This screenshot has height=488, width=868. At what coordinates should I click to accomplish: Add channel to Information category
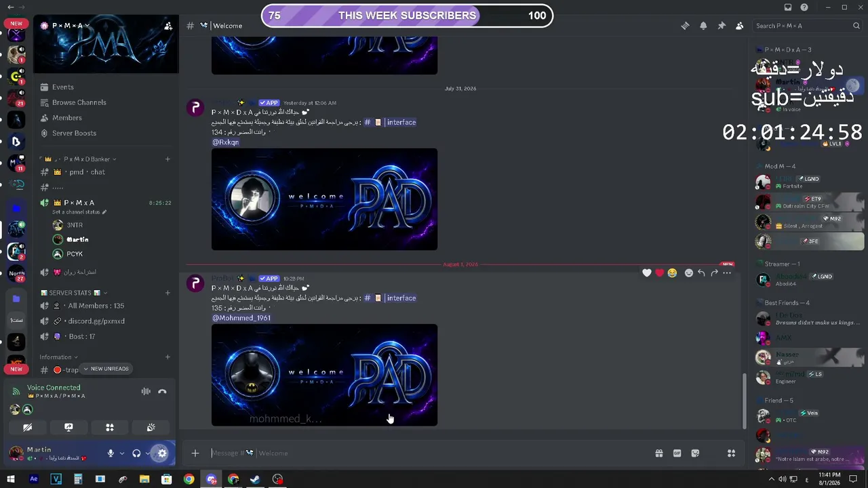[x=167, y=357]
